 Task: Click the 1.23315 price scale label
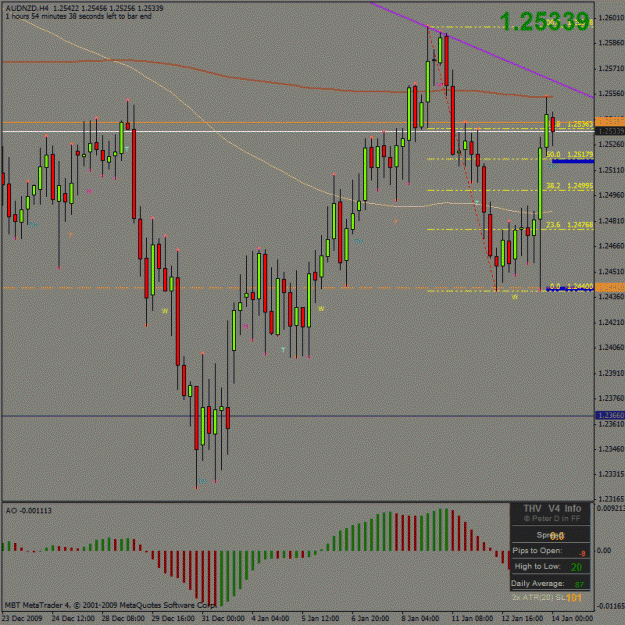pyautogui.click(x=611, y=474)
